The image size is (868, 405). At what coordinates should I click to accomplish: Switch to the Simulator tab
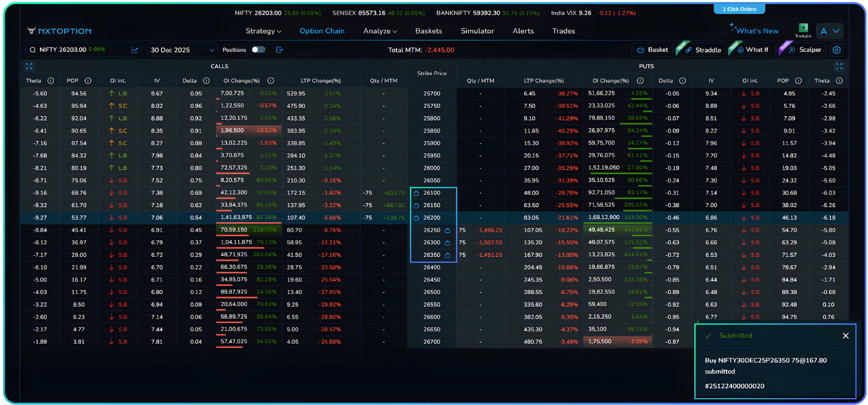[477, 31]
